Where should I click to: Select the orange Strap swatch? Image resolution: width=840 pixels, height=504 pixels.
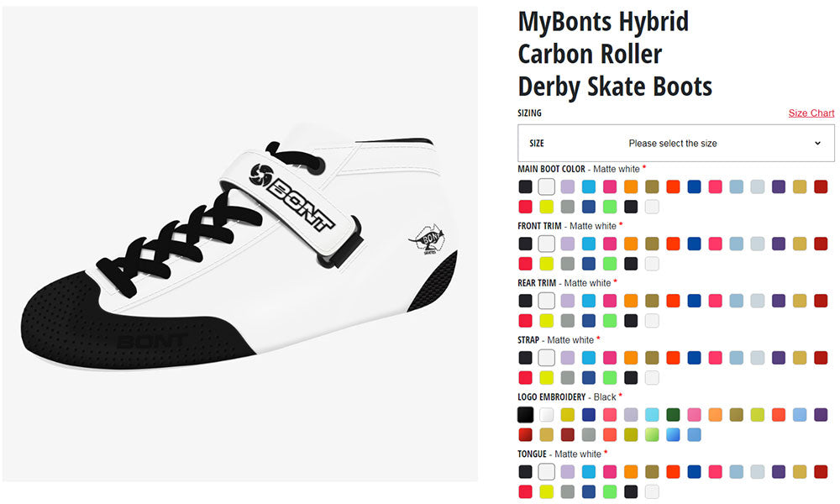(631, 358)
